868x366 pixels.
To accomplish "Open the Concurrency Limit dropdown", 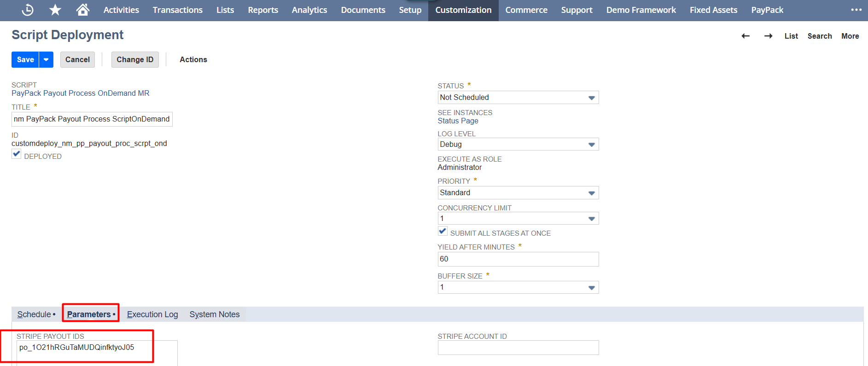I will 518,219.
